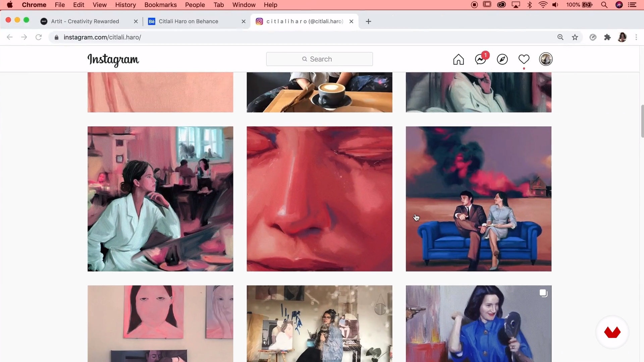Open the Edit menu
This screenshot has width=644, height=362.
79,5
